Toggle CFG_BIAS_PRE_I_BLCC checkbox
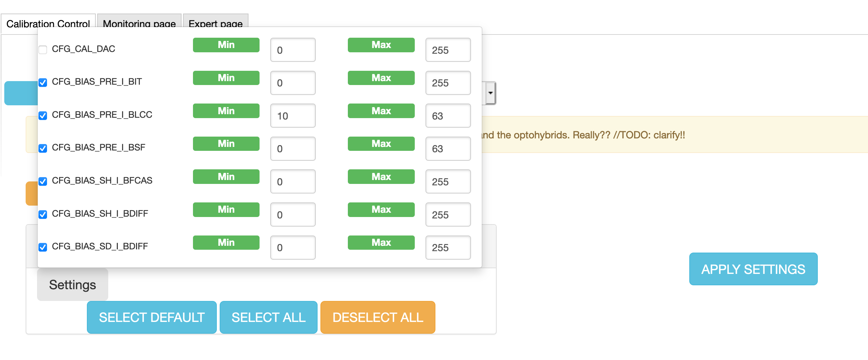The image size is (868, 360). 43,116
